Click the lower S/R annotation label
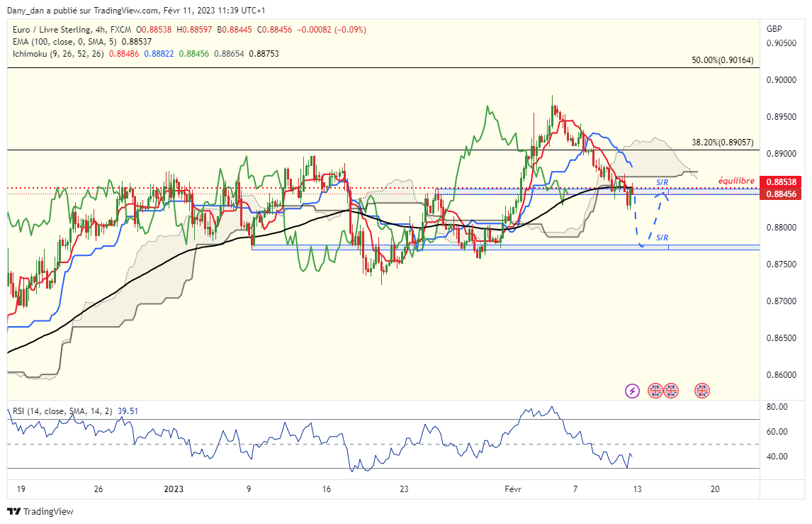Screen dimensions: 812x524 coord(662,237)
